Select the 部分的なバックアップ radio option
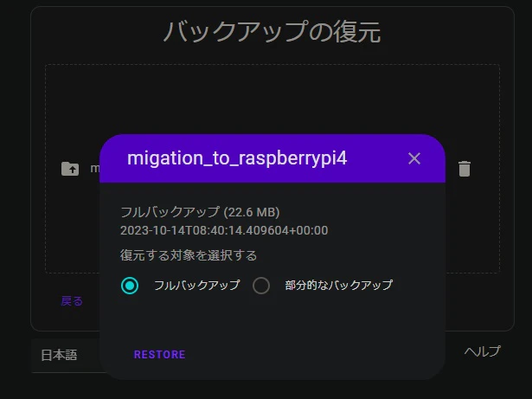This screenshot has height=399, width=532. (261, 286)
